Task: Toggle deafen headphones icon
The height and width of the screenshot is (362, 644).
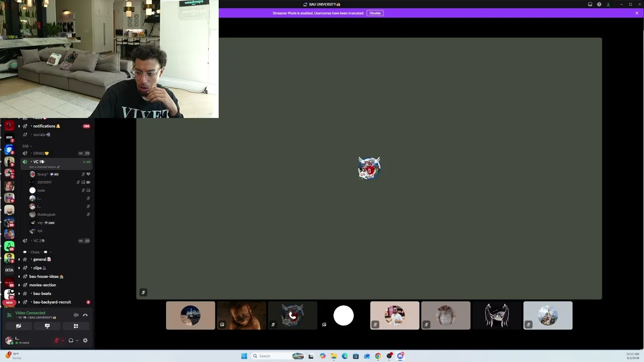Action: tap(71, 340)
